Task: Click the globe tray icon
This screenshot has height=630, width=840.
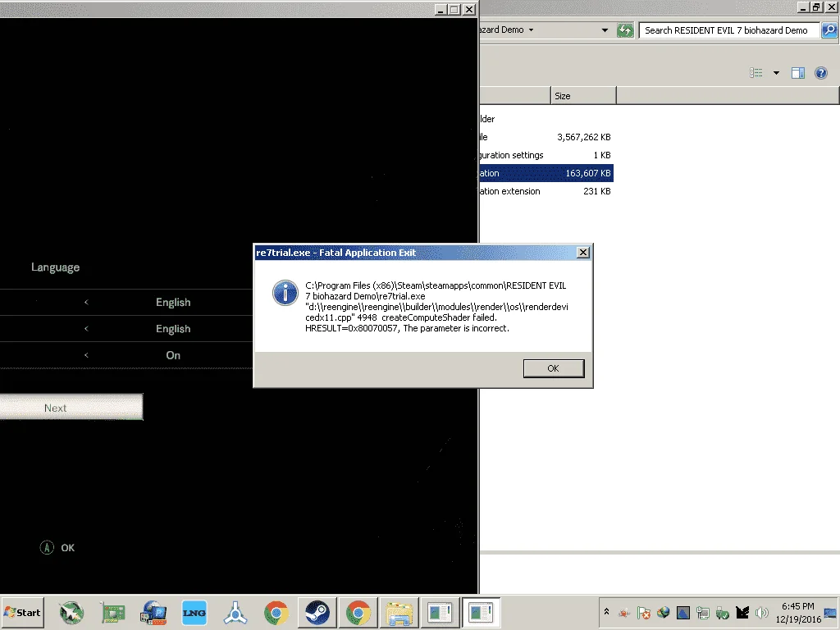Action: [x=663, y=612]
